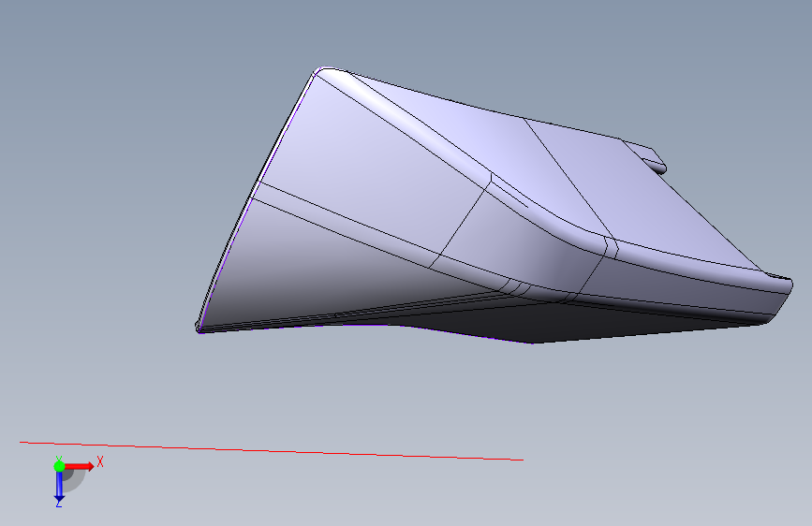Screen dimensions: 812x526
Task: Click the blue Z axis arrow on triad
Action: 59,487
